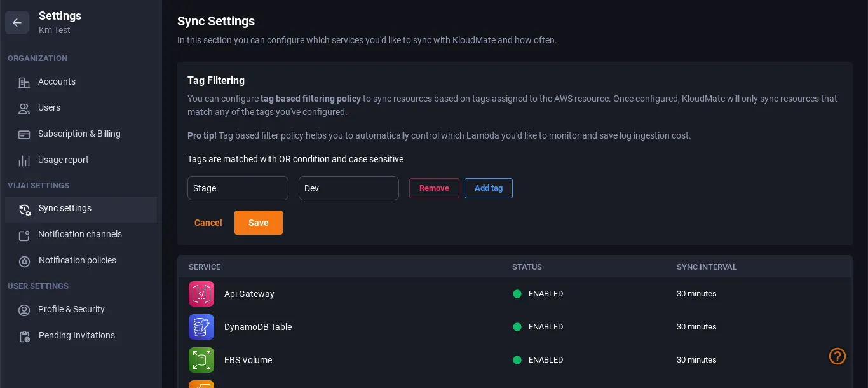Open Profile & Security settings
Viewport: 868px width, 388px height.
81,310
